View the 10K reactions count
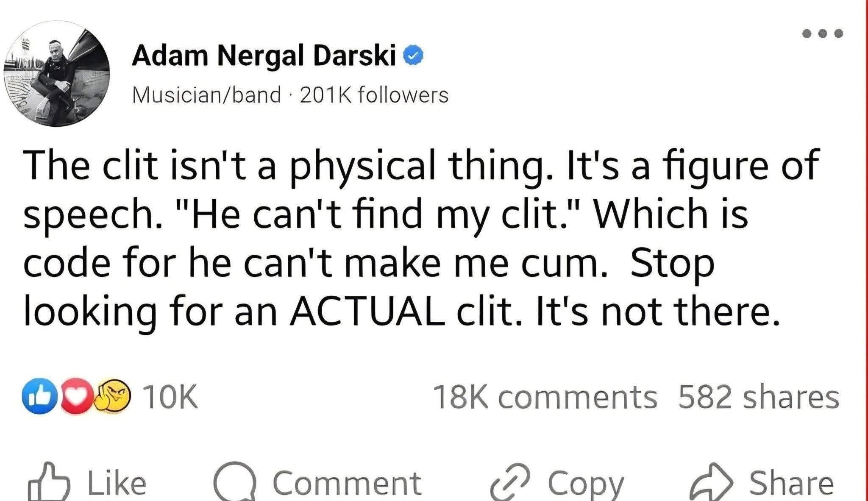 (170, 397)
